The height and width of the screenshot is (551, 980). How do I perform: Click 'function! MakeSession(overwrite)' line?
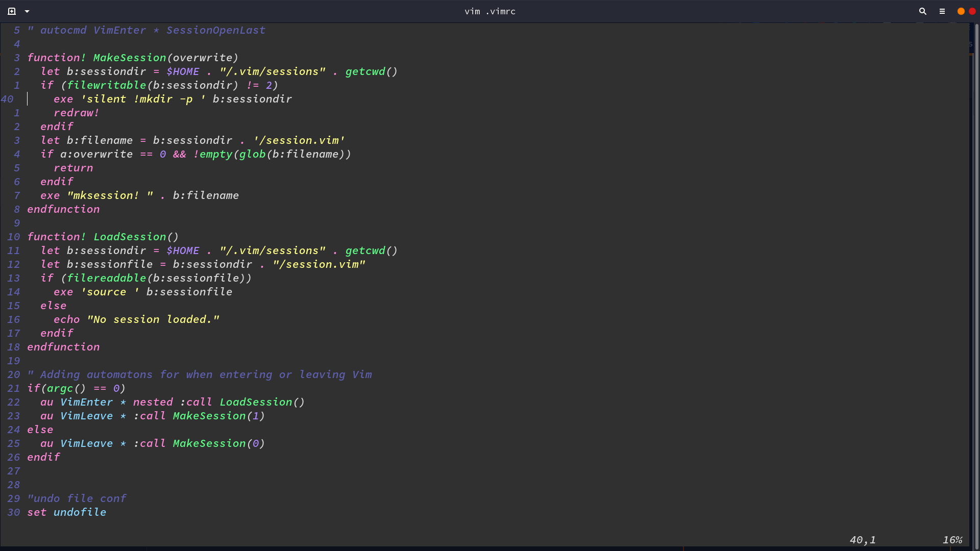[133, 58]
